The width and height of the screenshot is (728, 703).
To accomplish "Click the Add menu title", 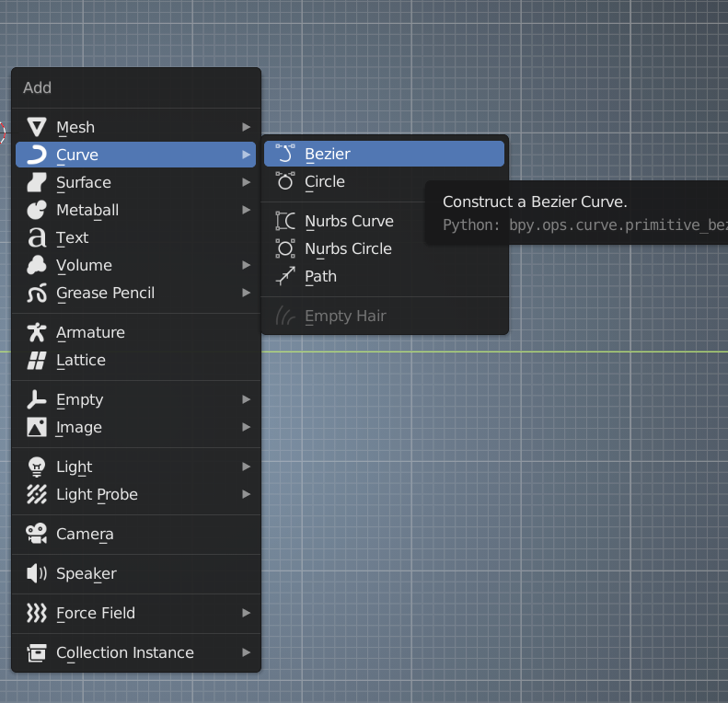I will 37,87.
